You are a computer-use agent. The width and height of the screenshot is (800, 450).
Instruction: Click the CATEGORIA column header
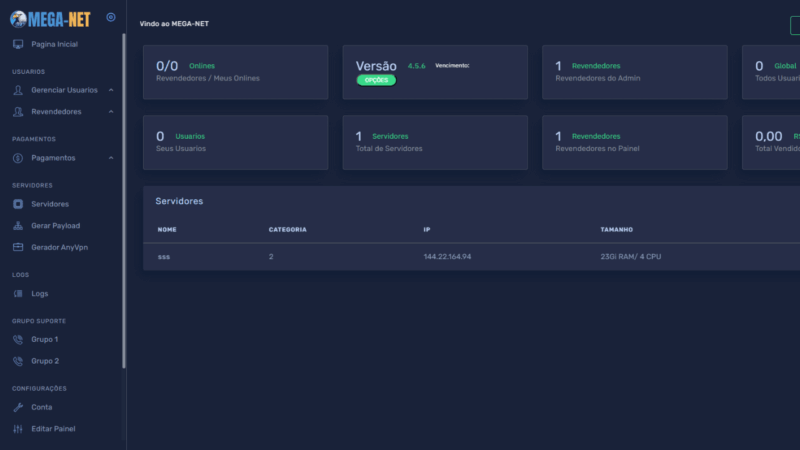[x=288, y=230]
